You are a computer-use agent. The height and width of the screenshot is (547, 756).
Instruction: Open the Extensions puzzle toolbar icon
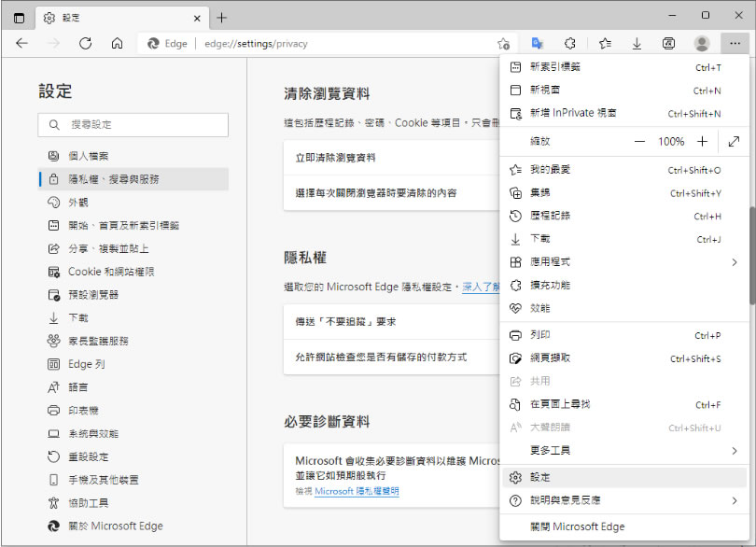point(570,44)
